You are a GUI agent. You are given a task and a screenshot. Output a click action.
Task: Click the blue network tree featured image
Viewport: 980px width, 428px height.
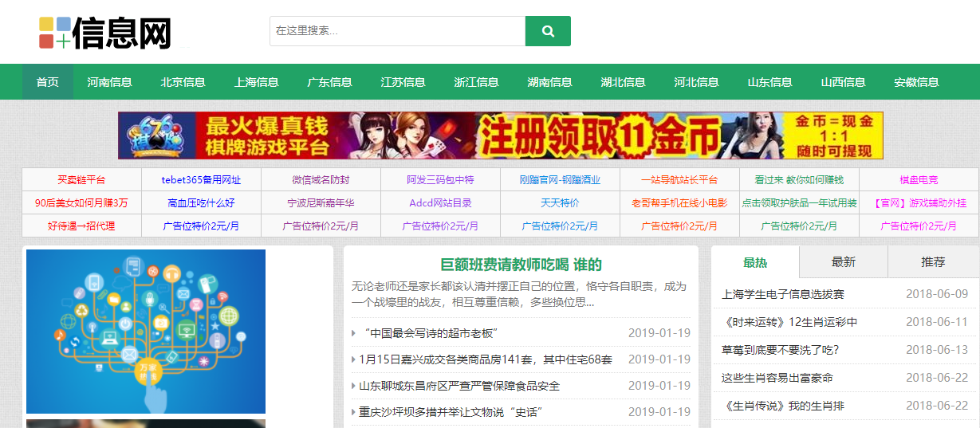pyautogui.click(x=146, y=332)
